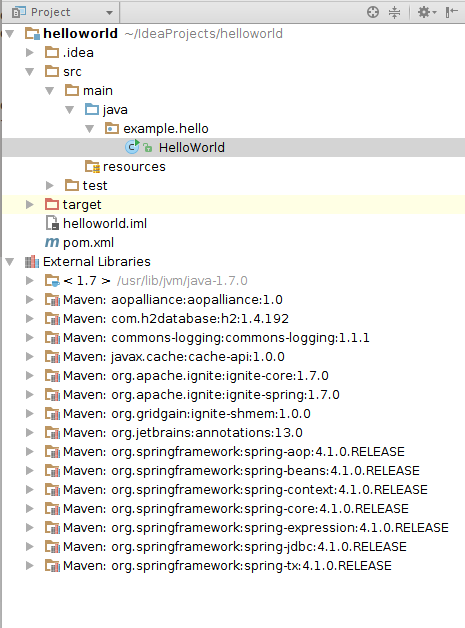Expand the commons-logging library node
Image resolution: width=465 pixels, height=628 pixels.
(x=30, y=338)
